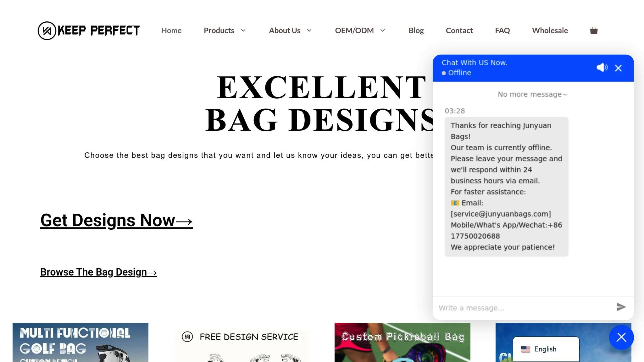
Task: Expand the About Us dropdown chevron
Action: [309, 30]
